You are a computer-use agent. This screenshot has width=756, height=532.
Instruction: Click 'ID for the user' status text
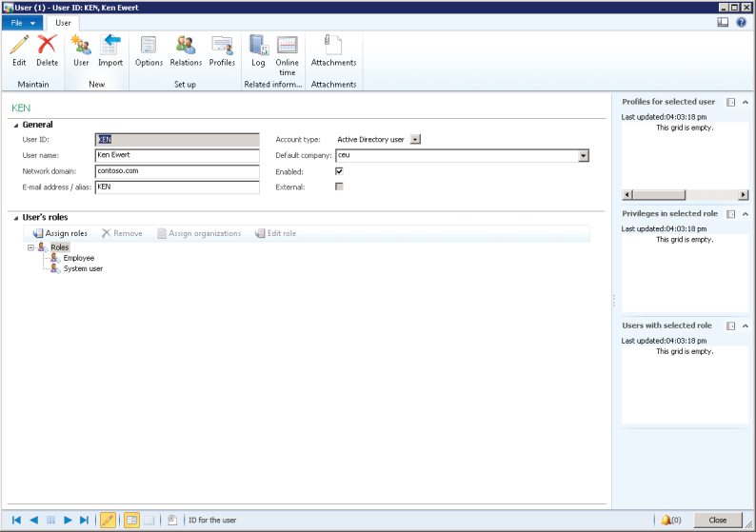point(212,520)
